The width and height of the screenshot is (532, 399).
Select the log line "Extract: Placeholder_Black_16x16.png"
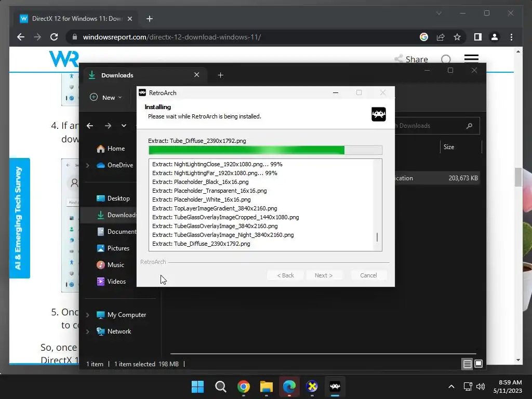tap(200, 182)
